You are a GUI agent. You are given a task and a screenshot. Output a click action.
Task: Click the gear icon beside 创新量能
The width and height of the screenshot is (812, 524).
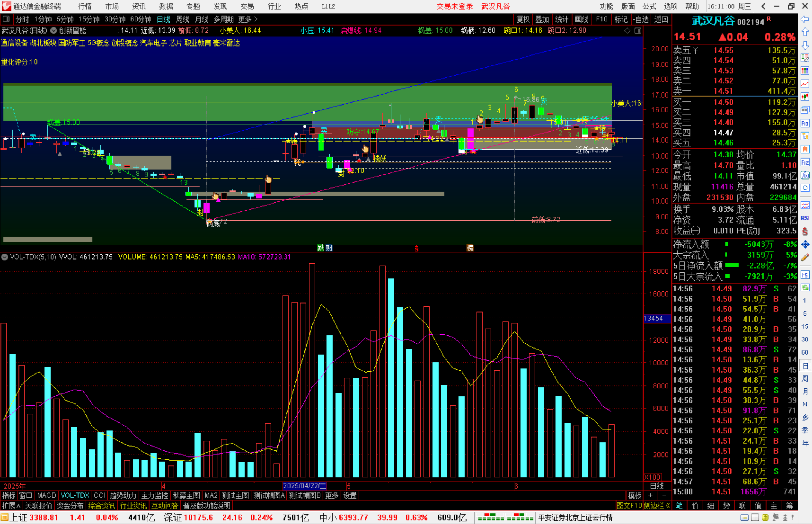[53, 30]
